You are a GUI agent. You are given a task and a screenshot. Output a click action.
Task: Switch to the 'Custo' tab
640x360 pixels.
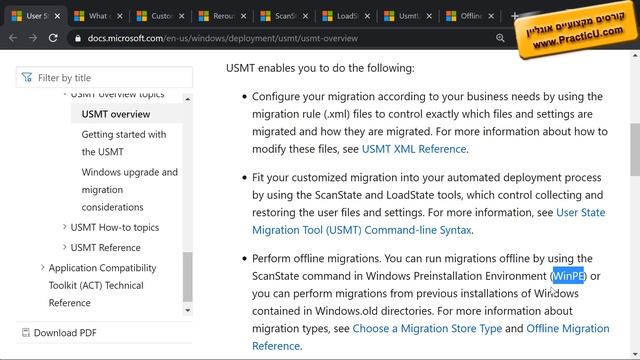tap(159, 16)
